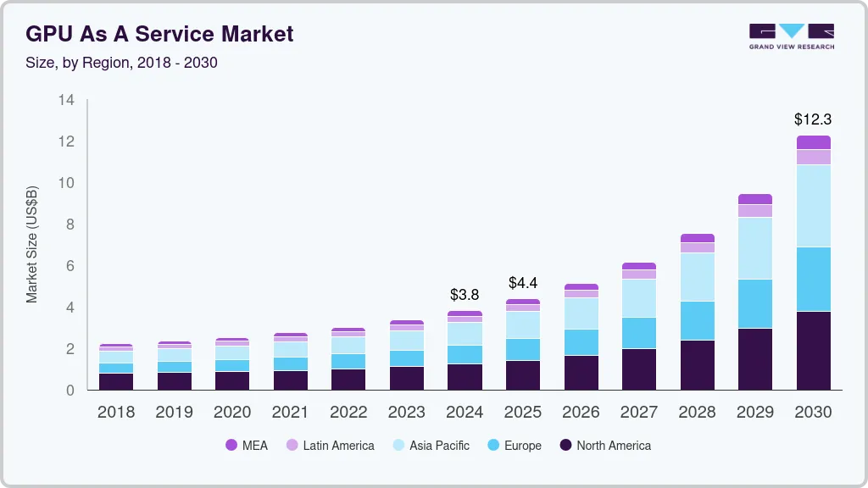This screenshot has width=868, height=488.
Task: Click the MEA legend color dot
Action: (x=231, y=445)
